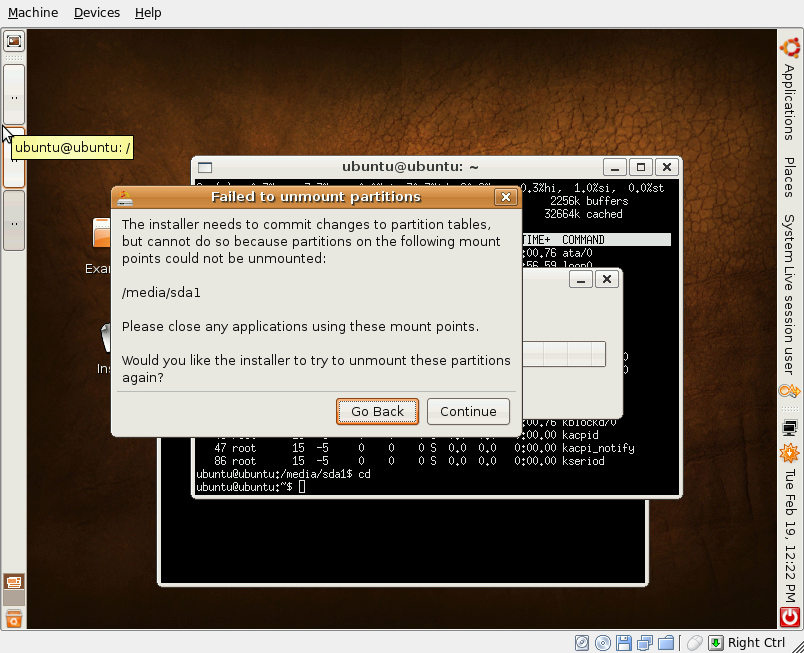Close the small progress window
Image resolution: width=804 pixels, height=653 pixels.
(x=607, y=279)
